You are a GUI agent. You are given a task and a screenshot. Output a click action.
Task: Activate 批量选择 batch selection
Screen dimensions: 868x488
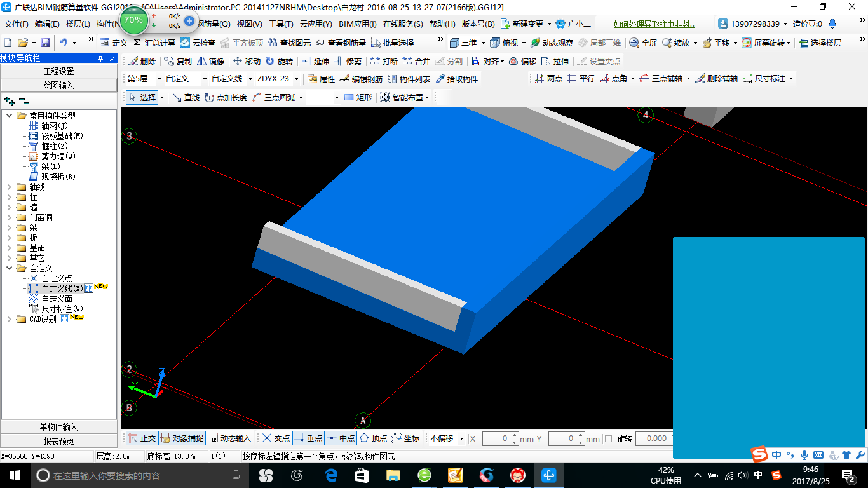tap(392, 43)
